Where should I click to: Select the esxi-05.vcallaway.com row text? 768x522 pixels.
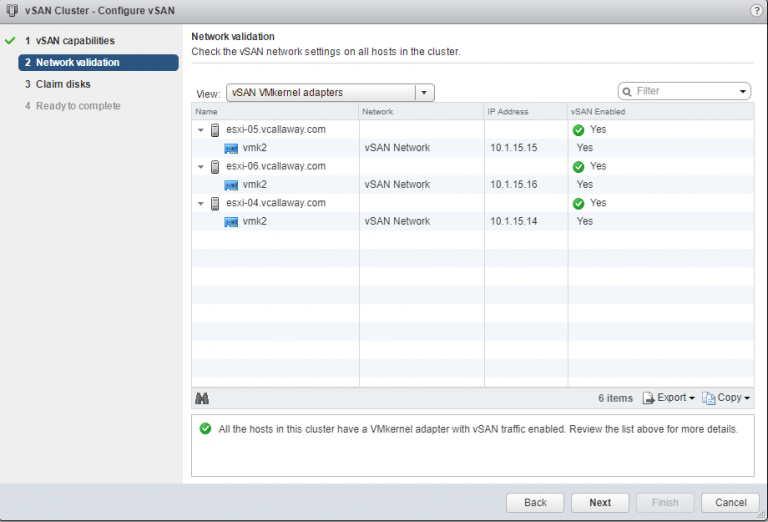pos(276,130)
